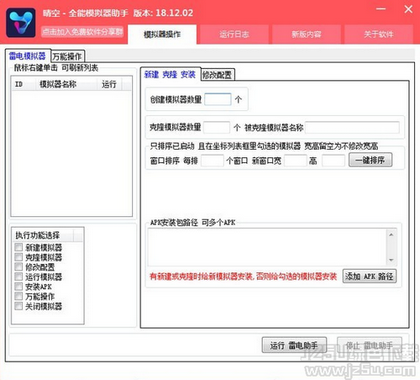420x380 pixels.
Task: Click the app logo icon in title bar
Action: (x=21, y=23)
